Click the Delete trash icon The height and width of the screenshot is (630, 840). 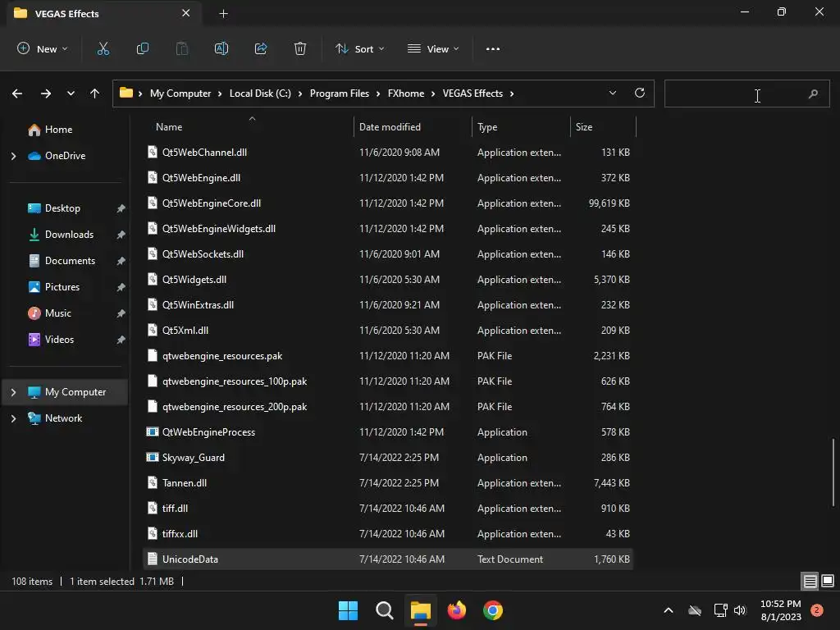click(x=300, y=48)
